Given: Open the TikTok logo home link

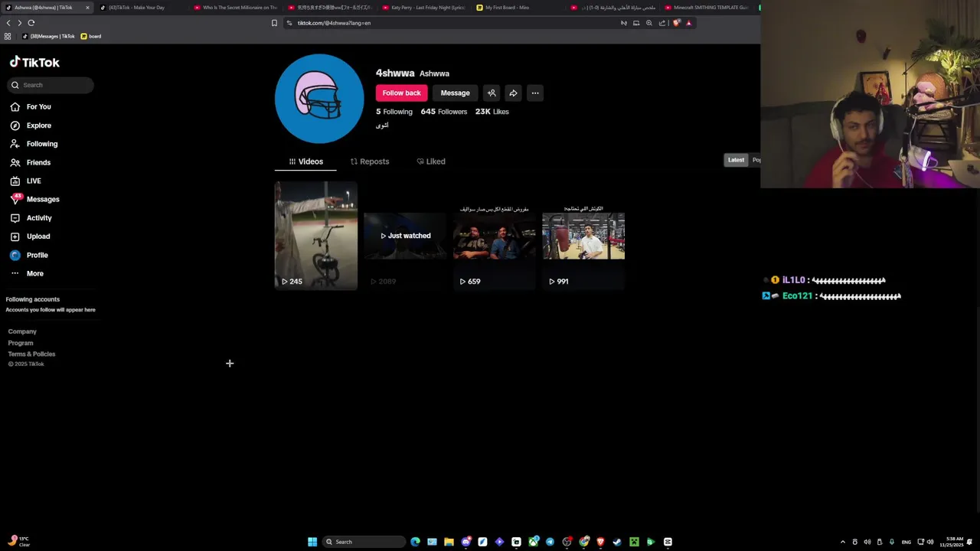Looking at the screenshot, I should click(34, 62).
